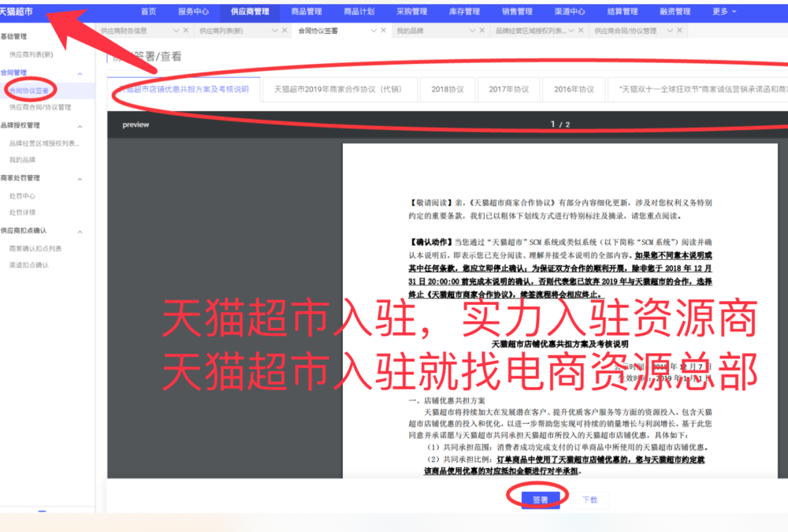Select 供应商管理 in the top navigation
788x532 pixels.
pyautogui.click(x=250, y=12)
